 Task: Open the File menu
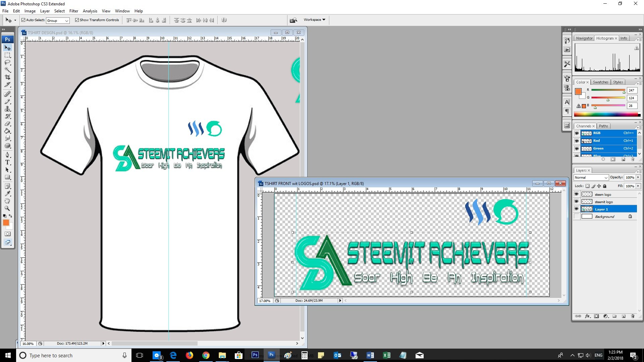coord(5,11)
